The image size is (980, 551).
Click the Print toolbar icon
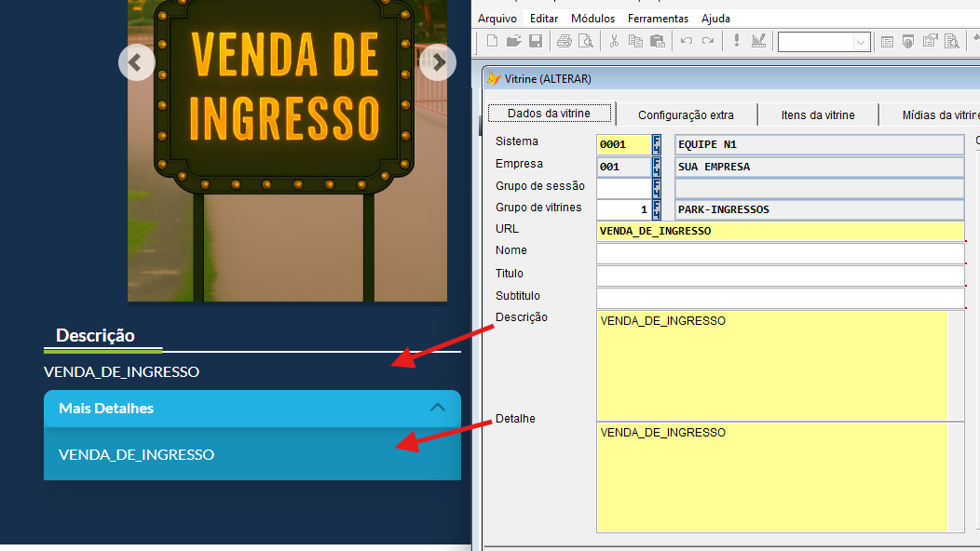tap(564, 41)
